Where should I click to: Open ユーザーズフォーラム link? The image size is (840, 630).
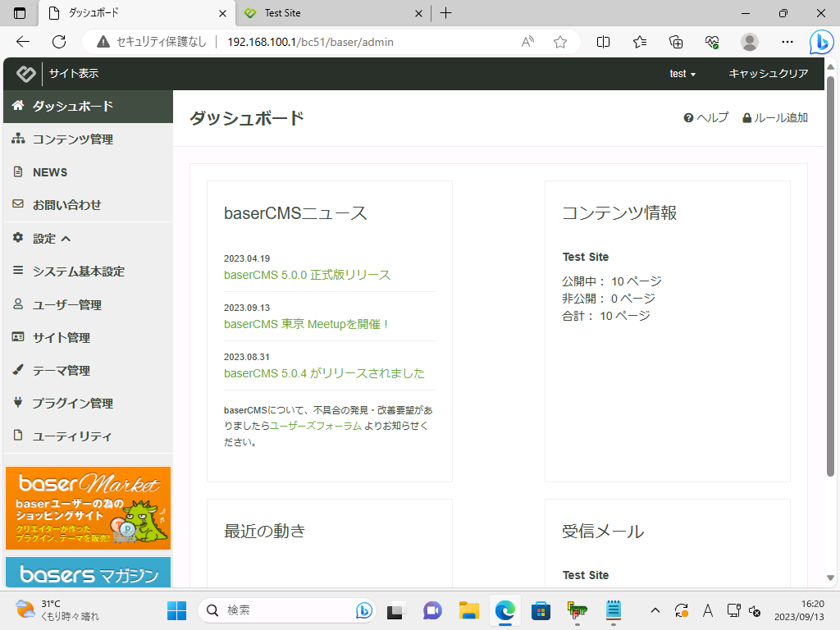coord(316,426)
